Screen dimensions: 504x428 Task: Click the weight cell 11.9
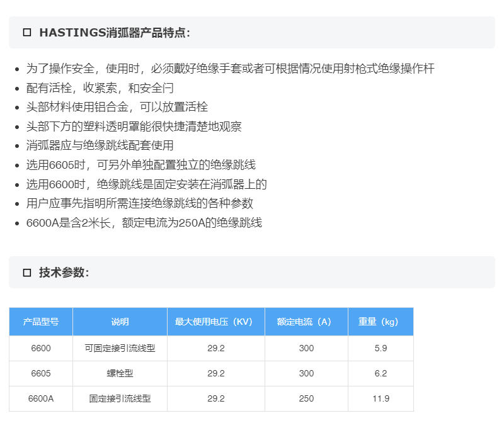coord(381,399)
